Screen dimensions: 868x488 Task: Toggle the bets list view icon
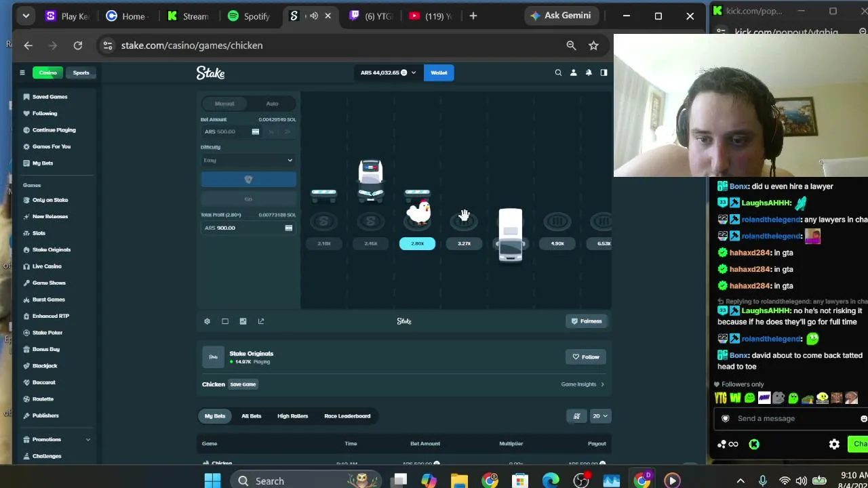577,416
